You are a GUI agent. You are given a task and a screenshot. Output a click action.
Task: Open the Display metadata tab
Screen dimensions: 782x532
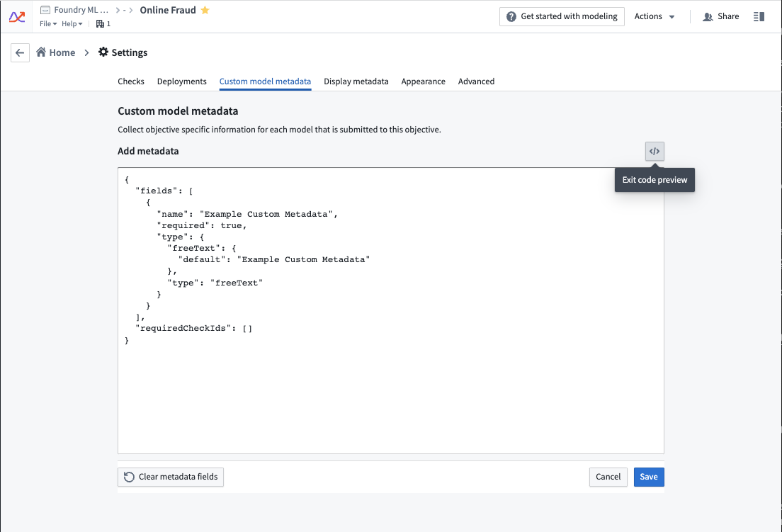[x=356, y=81]
